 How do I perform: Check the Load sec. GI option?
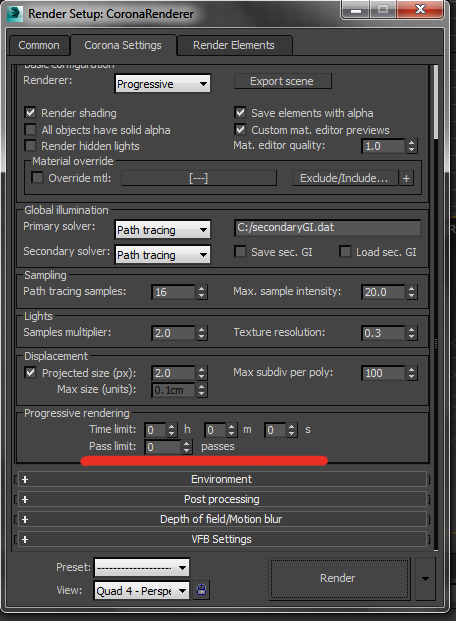[345, 251]
